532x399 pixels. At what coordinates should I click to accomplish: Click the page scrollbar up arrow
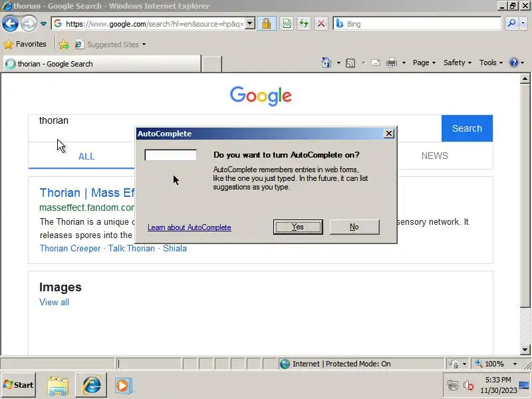525,78
